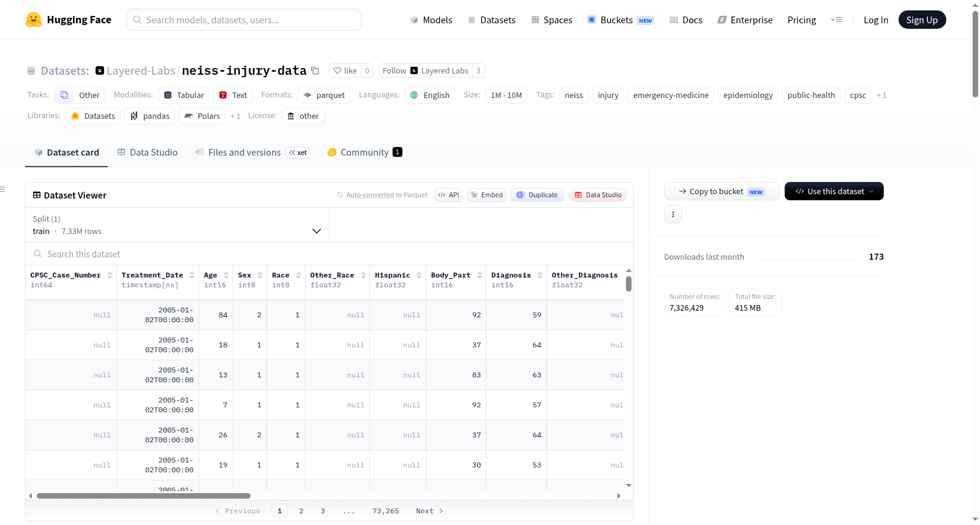Image resolution: width=980 pixels, height=525 pixels.
Task: Click the vertical table scrollbar thumb
Action: coord(628,284)
